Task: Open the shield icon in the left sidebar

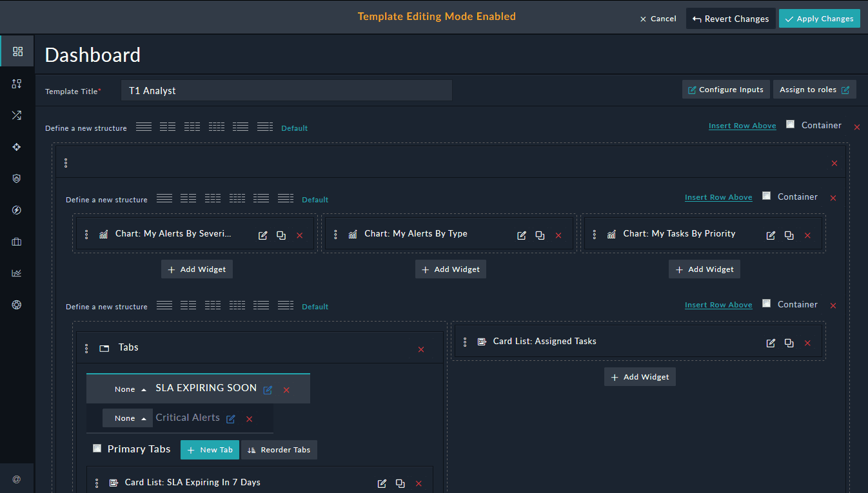Action: (x=17, y=179)
